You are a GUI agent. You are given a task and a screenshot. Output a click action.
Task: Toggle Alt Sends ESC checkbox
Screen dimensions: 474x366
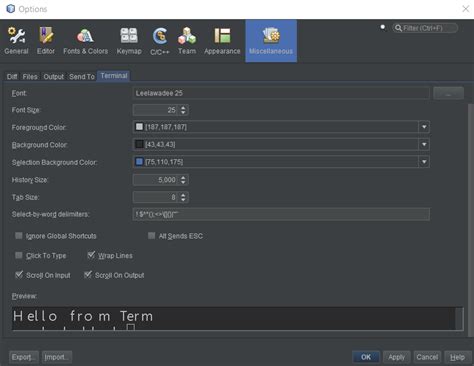click(x=152, y=236)
